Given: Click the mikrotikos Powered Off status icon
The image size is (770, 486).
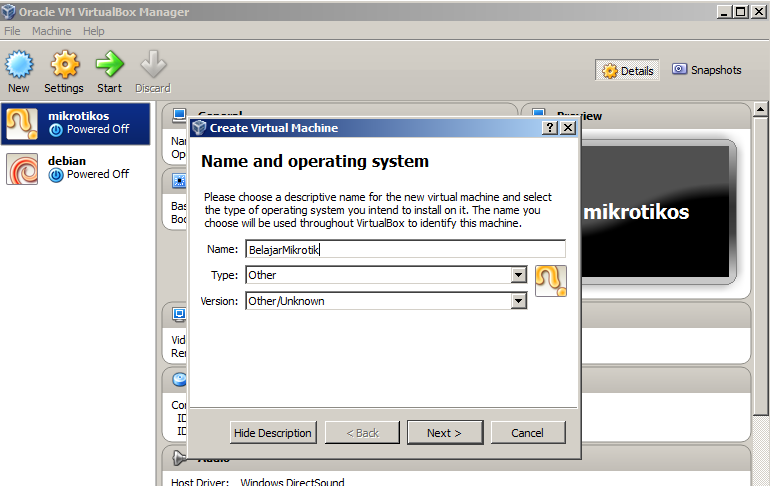Looking at the screenshot, I should tap(56, 130).
